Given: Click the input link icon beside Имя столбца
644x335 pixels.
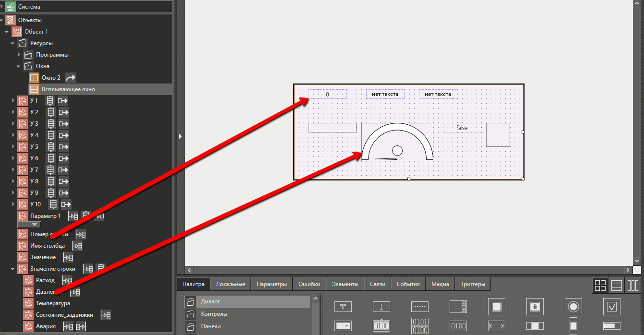Looking at the screenshot, I should point(77,246).
